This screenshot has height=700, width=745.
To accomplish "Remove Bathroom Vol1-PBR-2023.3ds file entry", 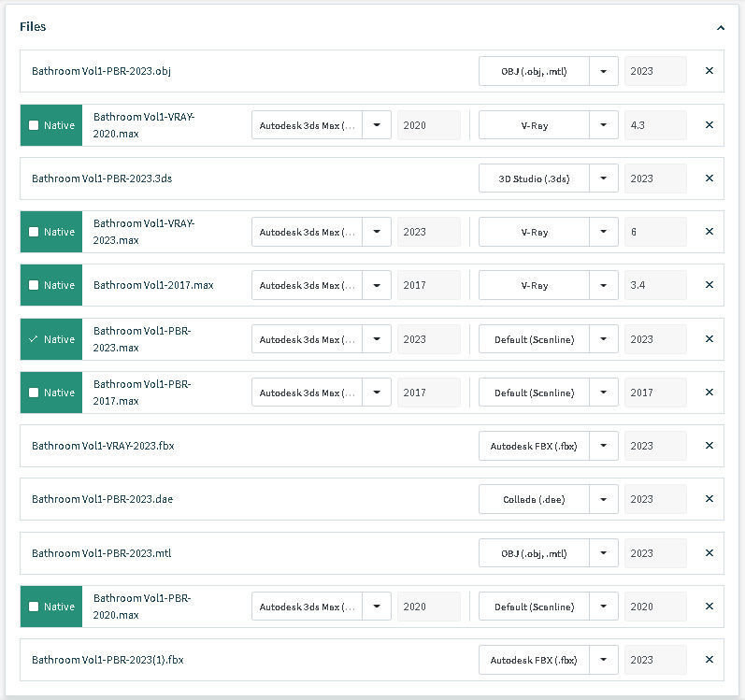I will 709,179.
